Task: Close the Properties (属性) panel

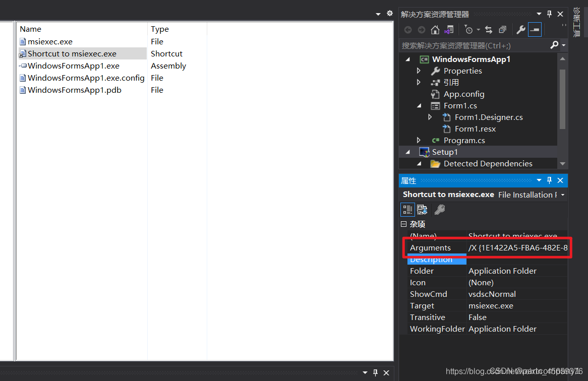Action: pyautogui.click(x=560, y=180)
